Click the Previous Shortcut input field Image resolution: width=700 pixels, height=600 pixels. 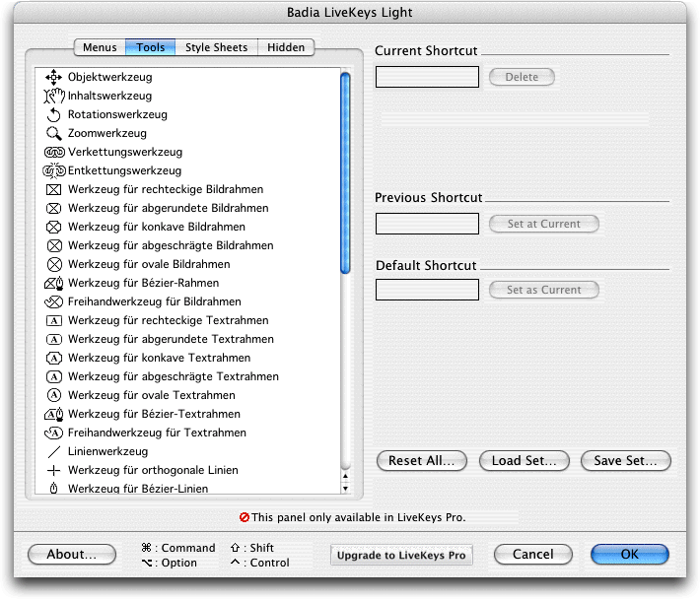pos(427,224)
